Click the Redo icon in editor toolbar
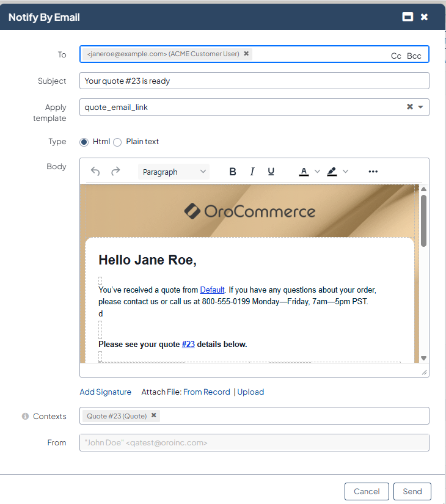 click(115, 172)
